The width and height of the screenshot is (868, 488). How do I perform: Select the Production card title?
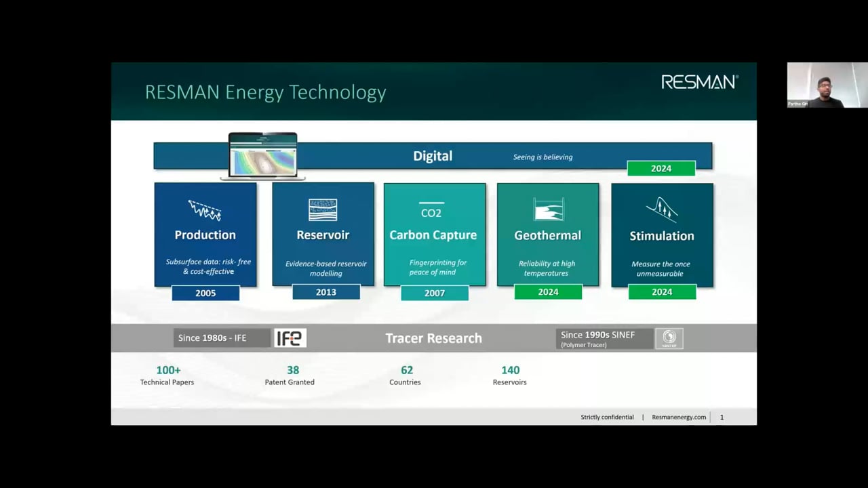(x=205, y=235)
